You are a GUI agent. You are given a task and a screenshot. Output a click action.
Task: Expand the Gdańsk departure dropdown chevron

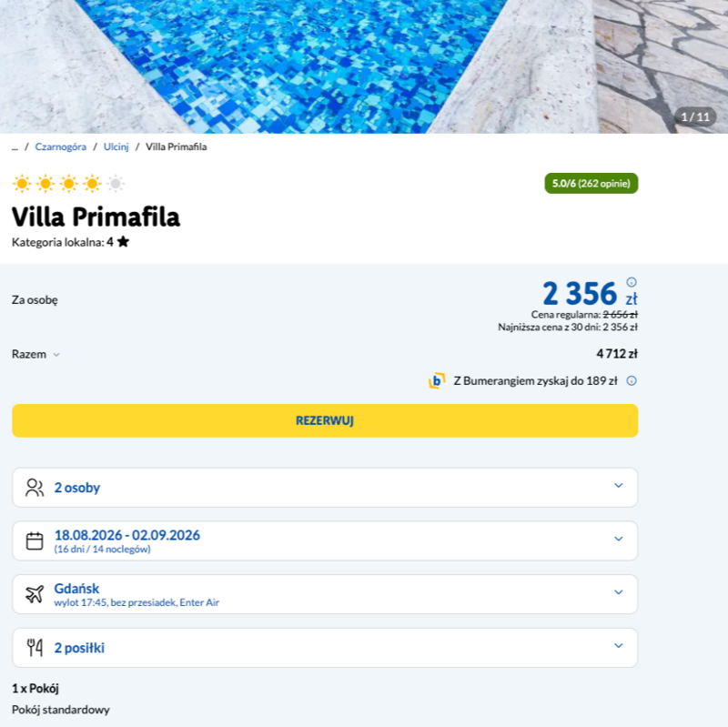click(619, 592)
